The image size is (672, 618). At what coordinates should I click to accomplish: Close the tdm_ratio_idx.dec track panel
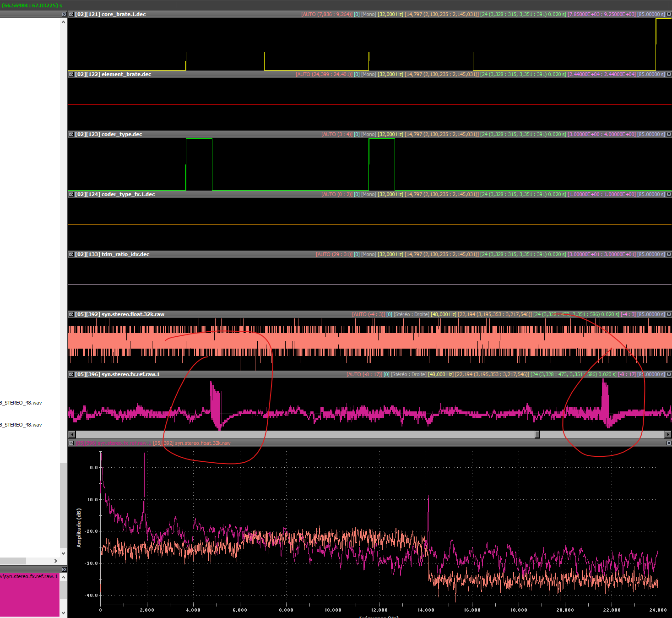(669, 254)
